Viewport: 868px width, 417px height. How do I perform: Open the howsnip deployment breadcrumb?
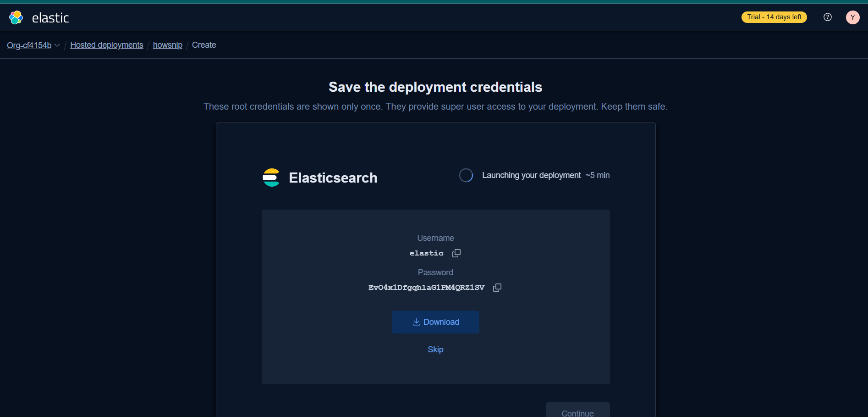pos(168,45)
